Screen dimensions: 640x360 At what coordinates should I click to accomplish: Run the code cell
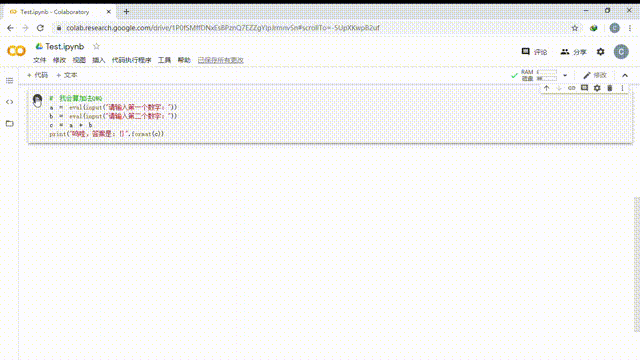point(37,100)
